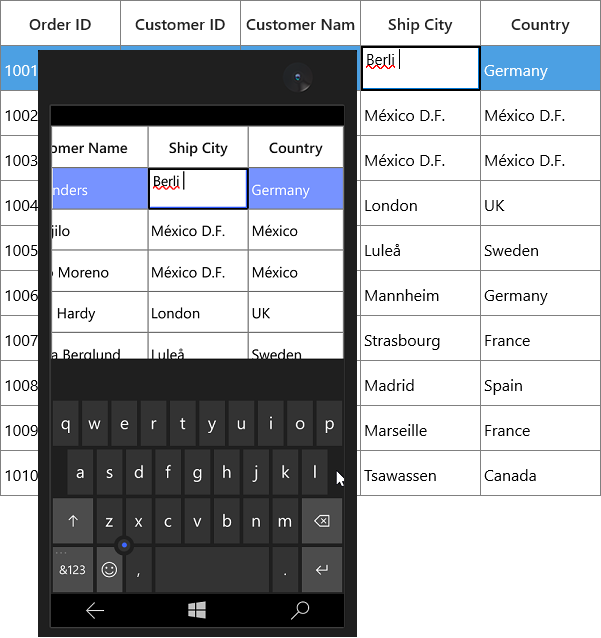Tap the 'm' key on keyboard
This screenshot has width=601, height=638.
(x=285, y=521)
